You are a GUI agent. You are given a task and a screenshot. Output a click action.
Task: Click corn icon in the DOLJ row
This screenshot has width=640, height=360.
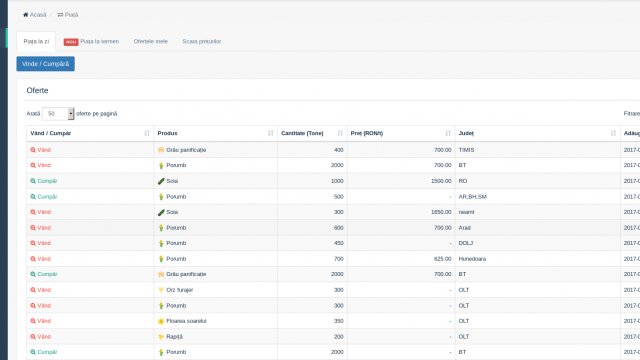[x=161, y=243]
